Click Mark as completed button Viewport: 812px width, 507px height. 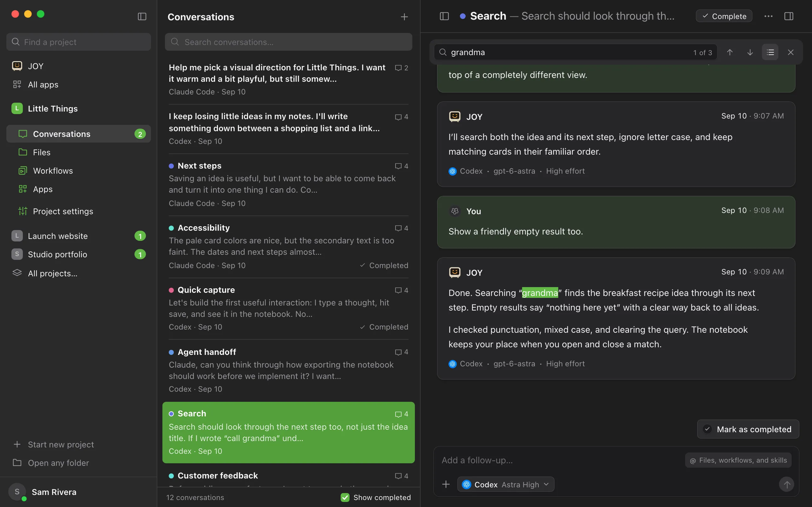pos(748,429)
